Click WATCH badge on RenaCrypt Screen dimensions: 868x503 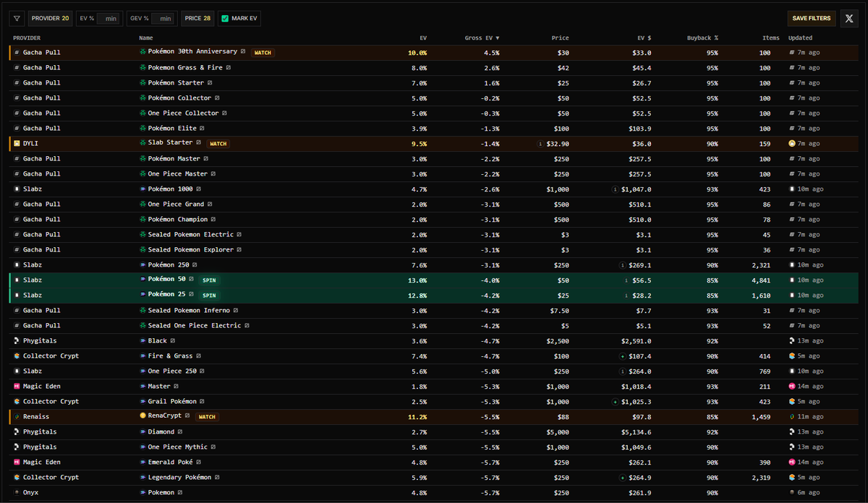(x=207, y=416)
